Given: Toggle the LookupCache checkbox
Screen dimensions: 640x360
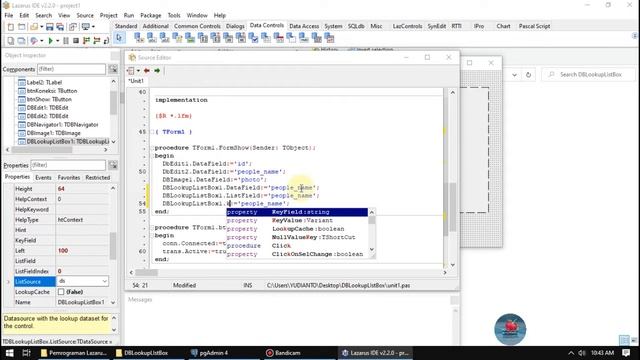Looking at the screenshot, I should click(61, 292).
